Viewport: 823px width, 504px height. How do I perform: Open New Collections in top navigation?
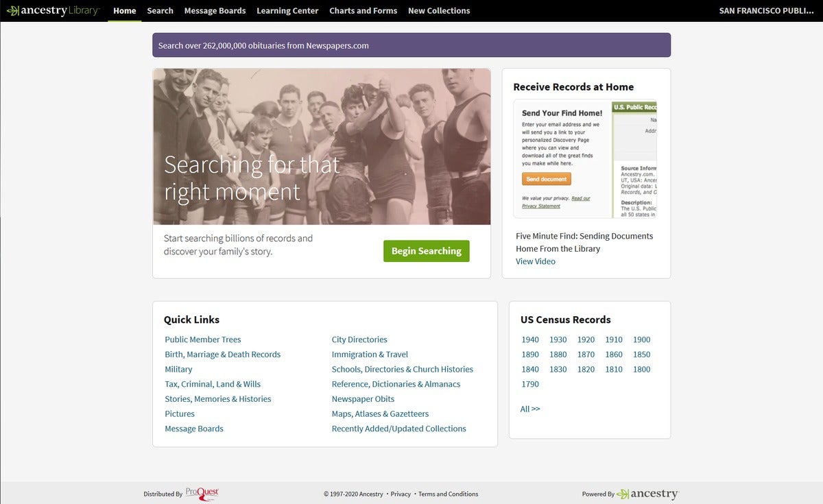coord(439,10)
